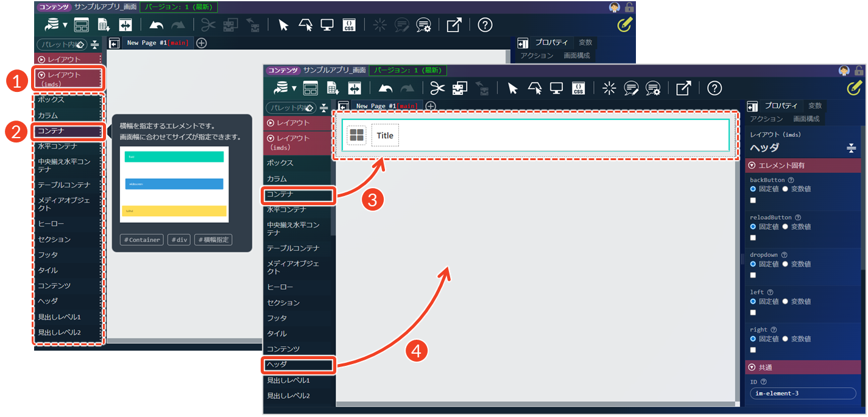
Task: Select the pointer cursor tool in front toolbar
Action: coord(512,88)
